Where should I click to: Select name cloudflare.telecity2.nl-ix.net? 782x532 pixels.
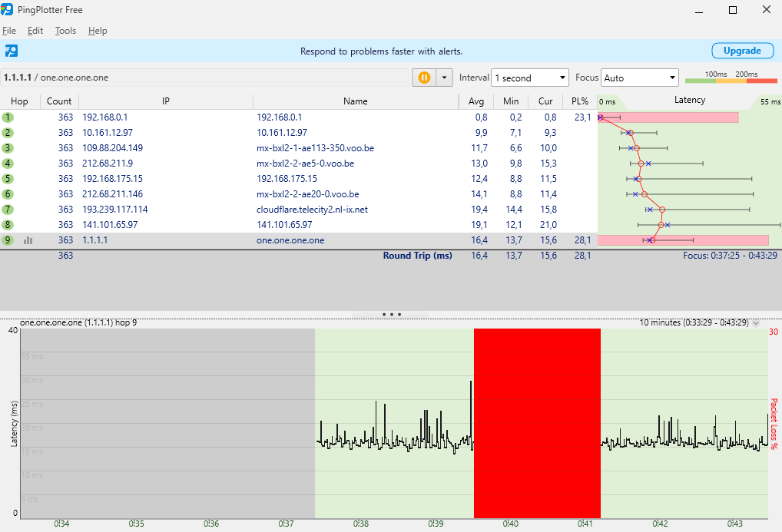(312, 210)
